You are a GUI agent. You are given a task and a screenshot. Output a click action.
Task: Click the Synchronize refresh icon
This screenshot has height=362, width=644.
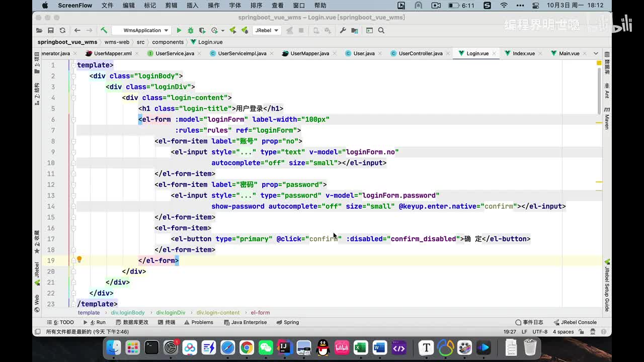click(62, 30)
